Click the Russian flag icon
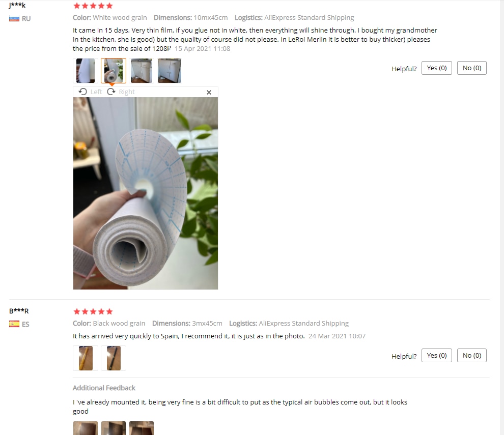This screenshot has height=435, width=504. pos(14,19)
